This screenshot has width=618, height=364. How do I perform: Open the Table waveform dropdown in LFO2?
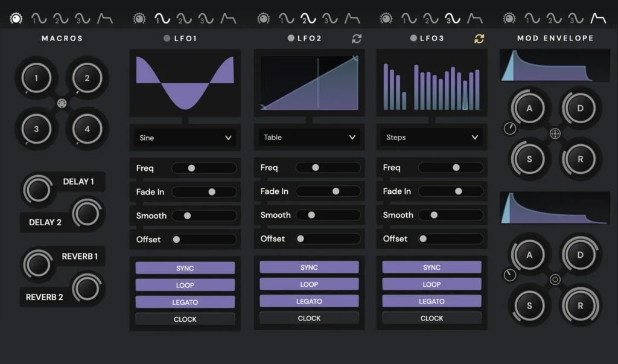pyautogui.click(x=309, y=137)
